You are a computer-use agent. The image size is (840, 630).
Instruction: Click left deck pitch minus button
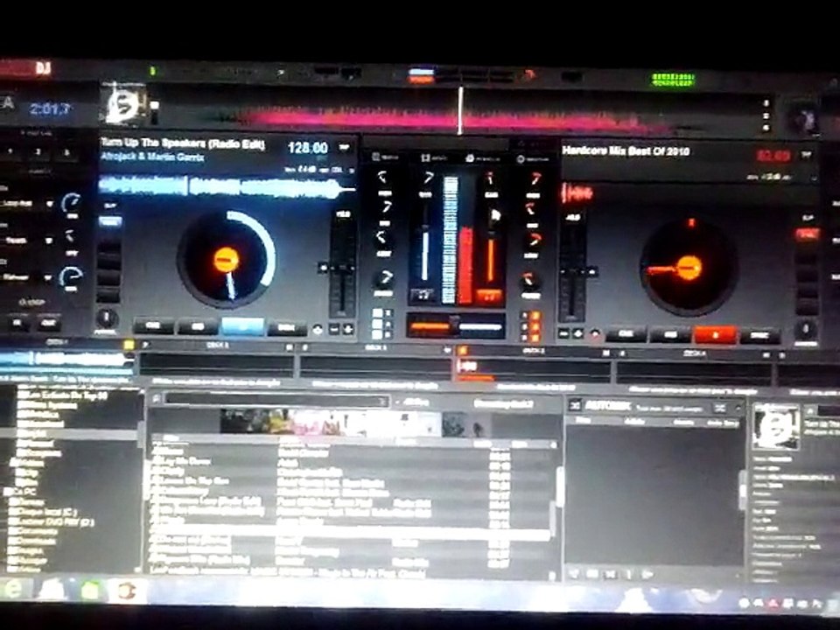point(333,328)
